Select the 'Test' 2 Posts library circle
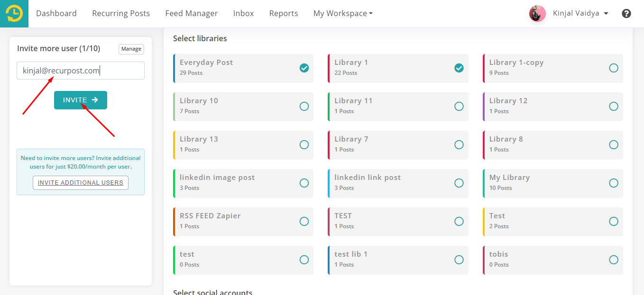644x295 pixels. (614, 222)
